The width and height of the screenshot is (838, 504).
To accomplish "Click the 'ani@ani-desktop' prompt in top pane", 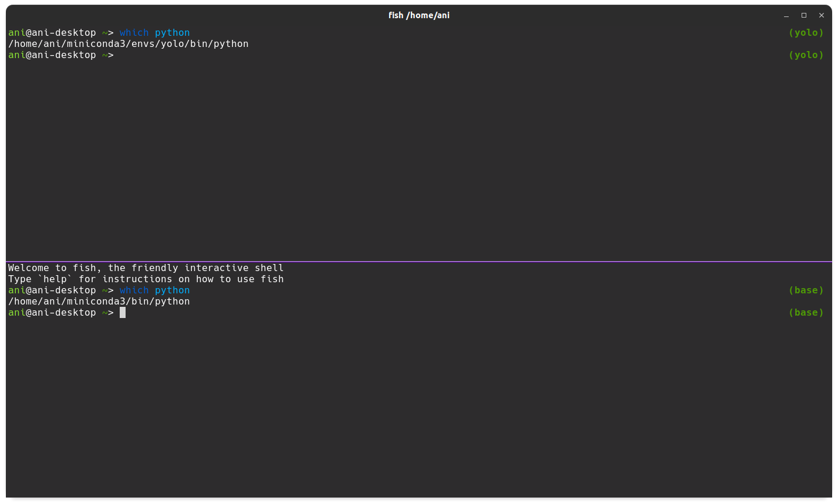I will 52,32.
